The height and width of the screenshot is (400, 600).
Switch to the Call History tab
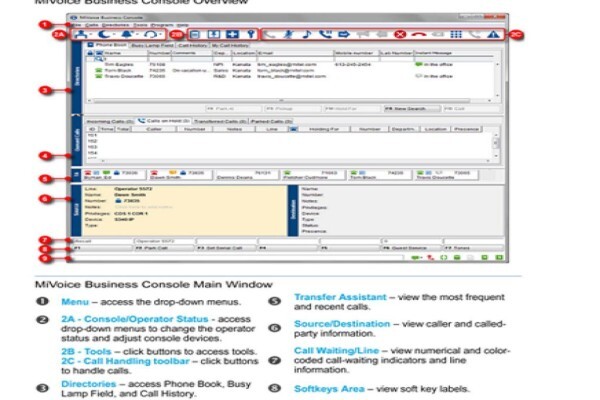(192, 45)
